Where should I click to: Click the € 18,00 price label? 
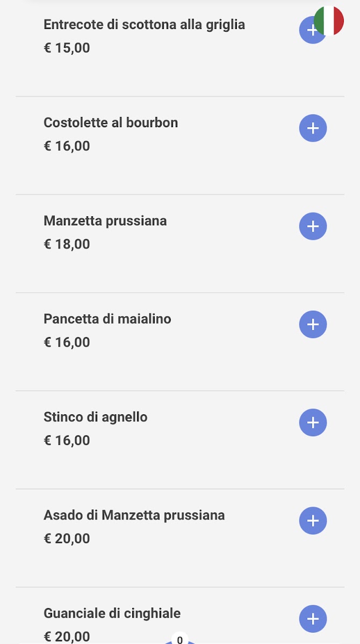point(67,245)
